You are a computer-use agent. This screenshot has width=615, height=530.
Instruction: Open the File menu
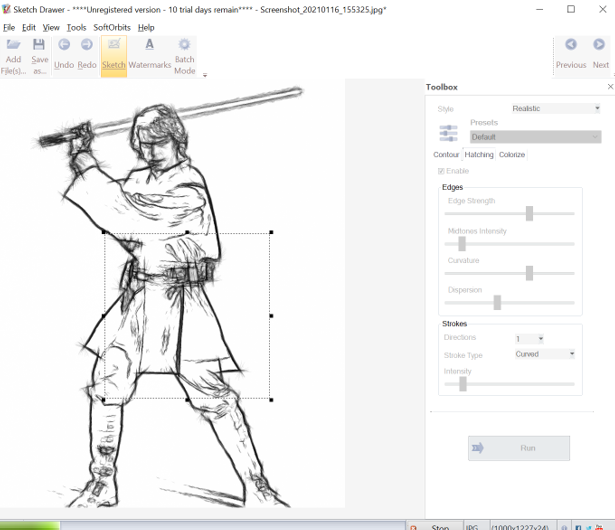point(9,27)
